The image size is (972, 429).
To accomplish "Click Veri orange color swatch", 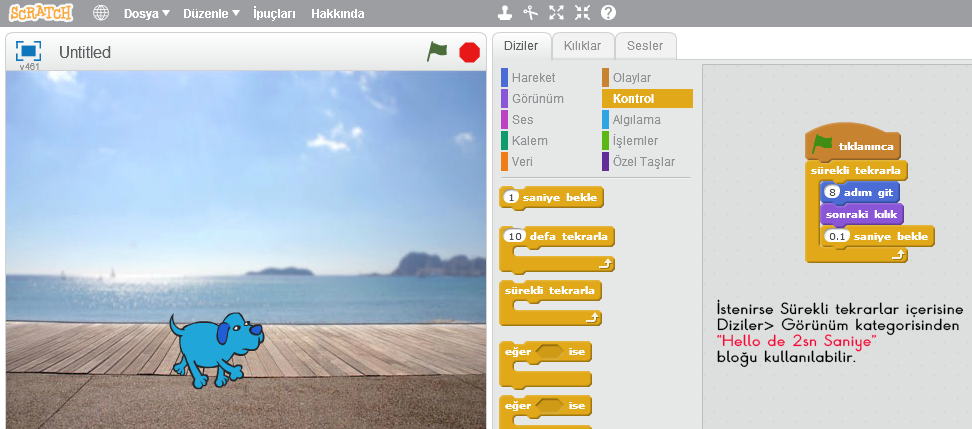I will pos(505,162).
